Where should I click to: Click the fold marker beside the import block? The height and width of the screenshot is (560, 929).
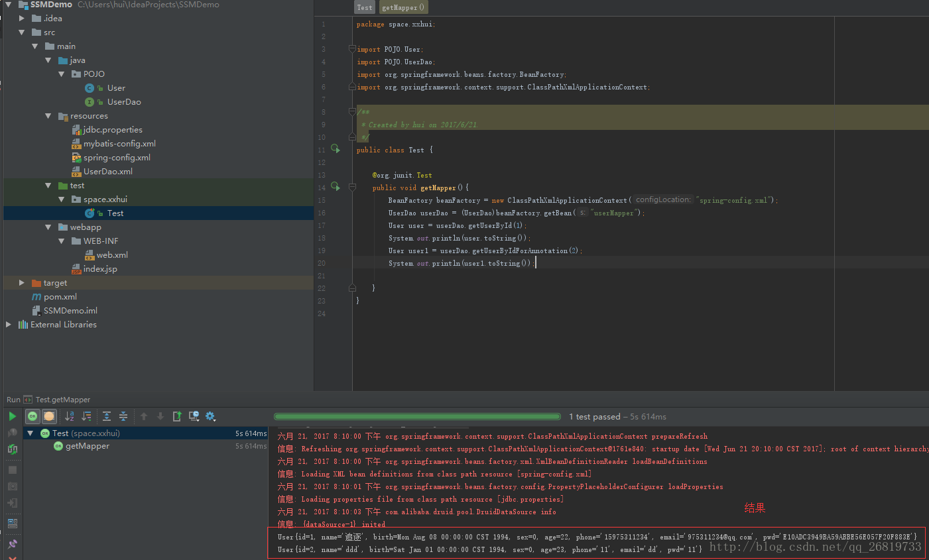coord(352,49)
